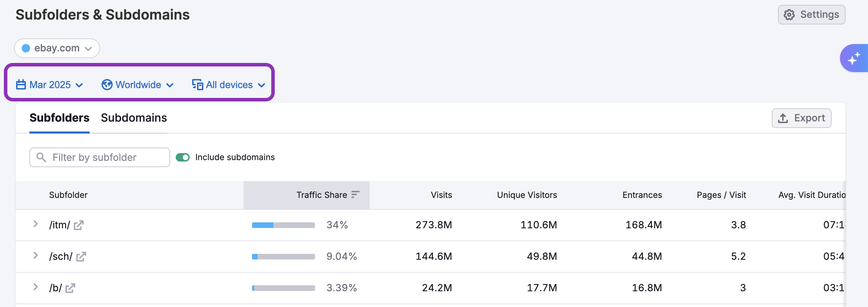The height and width of the screenshot is (307, 868).
Task: Click the AI sparkle assistant icon
Action: pyautogui.click(x=854, y=58)
